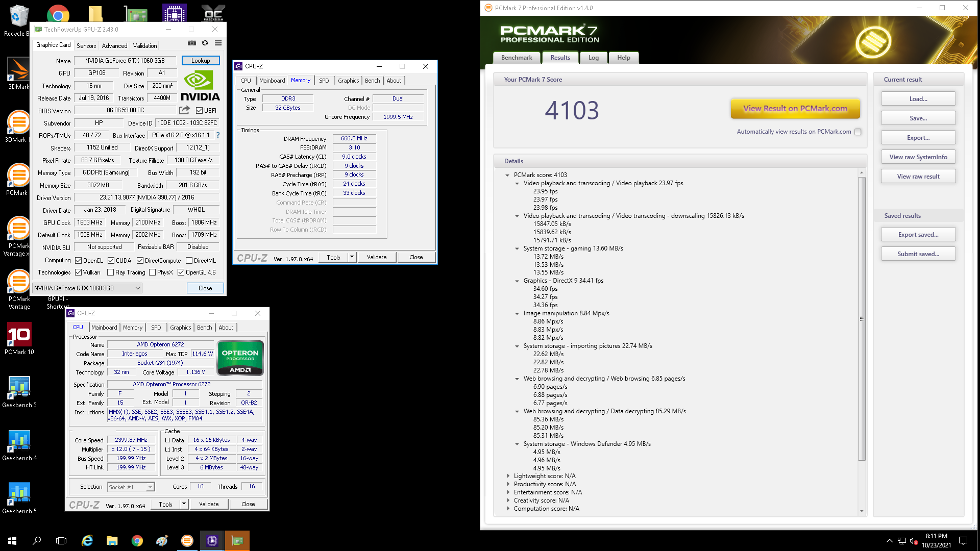Image resolution: width=980 pixels, height=551 pixels.
Task: Click the Lookup button in GPU-Z
Action: [x=201, y=61]
